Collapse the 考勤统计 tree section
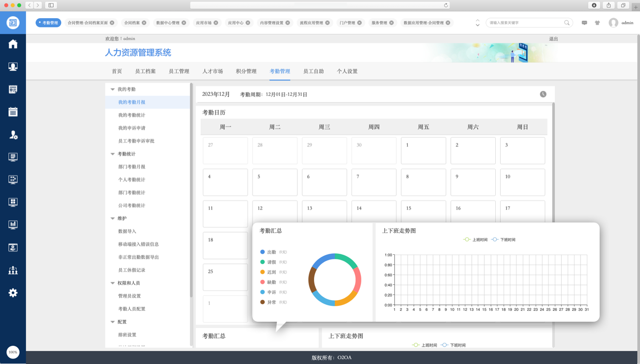This screenshot has width=640, height=364. point(113,154)
